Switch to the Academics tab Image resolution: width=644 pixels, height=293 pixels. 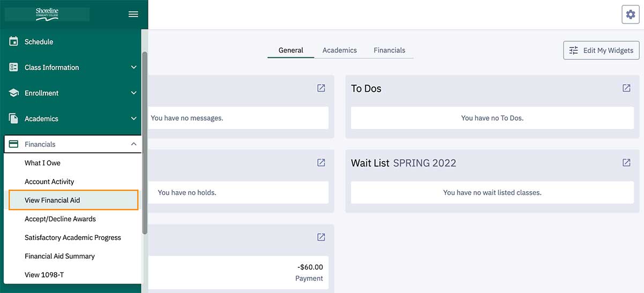point(340,50)
